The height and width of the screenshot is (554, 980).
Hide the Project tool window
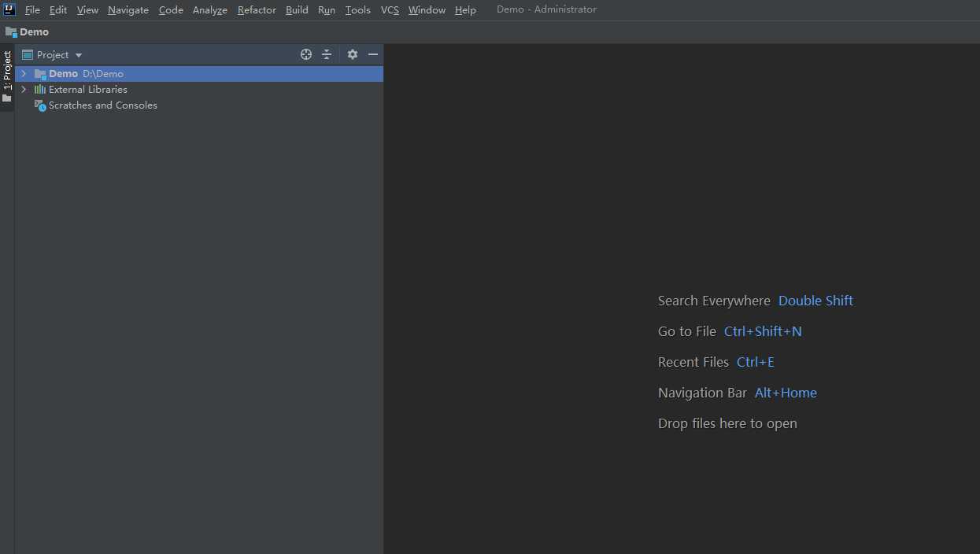point(373,54)
